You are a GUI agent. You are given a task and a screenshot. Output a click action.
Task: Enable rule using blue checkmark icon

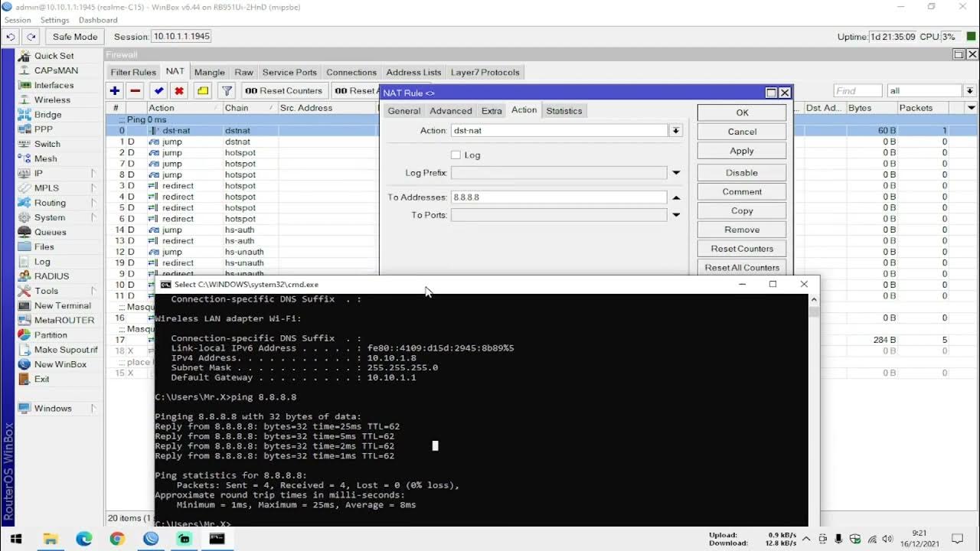158,90
